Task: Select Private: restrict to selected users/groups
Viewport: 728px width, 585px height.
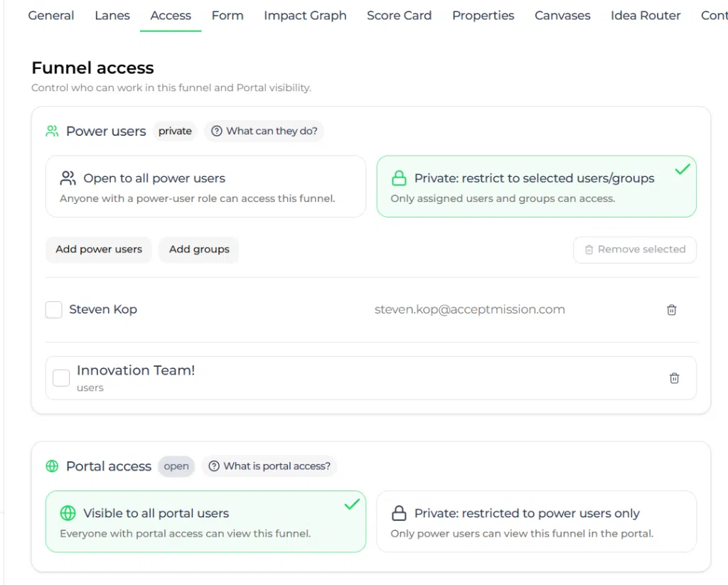Action: [x=536, y=187]
